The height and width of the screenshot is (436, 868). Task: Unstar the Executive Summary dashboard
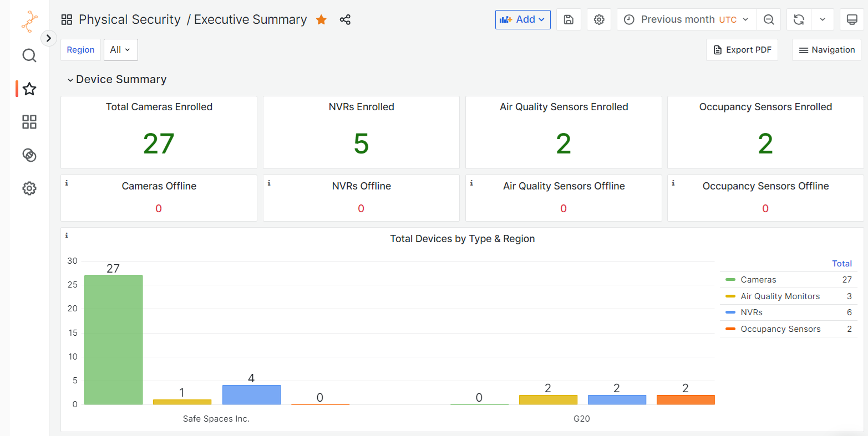321,20
